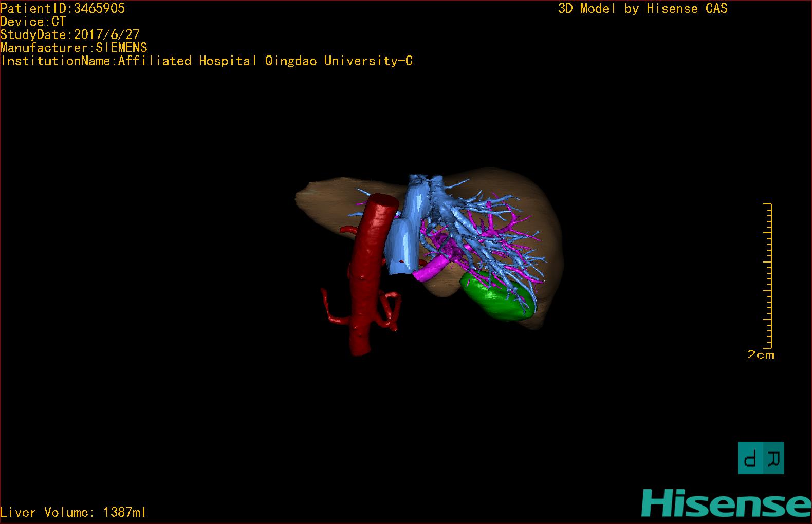
Task: Click Manufacturer:SIEMENS label
Action: coord(73,48)
